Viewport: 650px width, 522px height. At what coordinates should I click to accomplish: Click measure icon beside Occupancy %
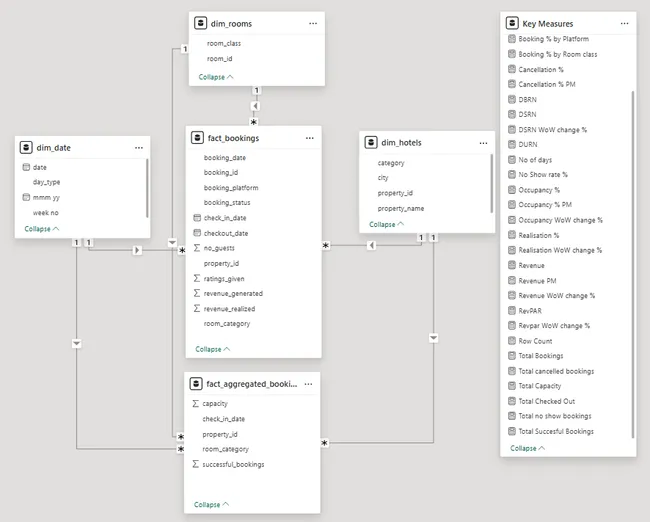[x=512, y=190]
